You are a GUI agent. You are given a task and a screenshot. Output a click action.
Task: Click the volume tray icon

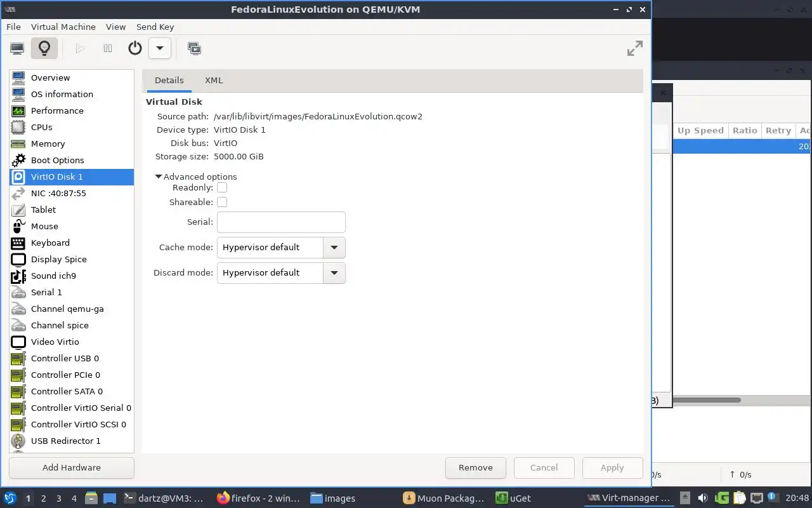[702, 498]
